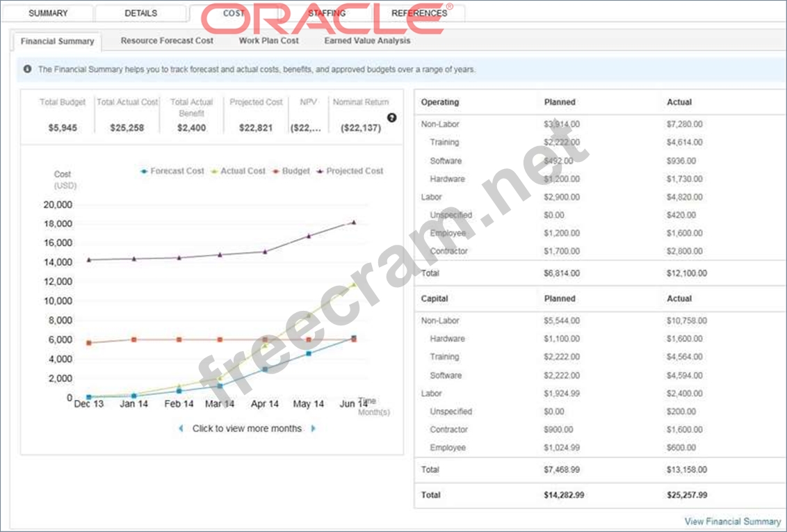
Task: Click the right arrow to view later months
Action: point(314,428)
